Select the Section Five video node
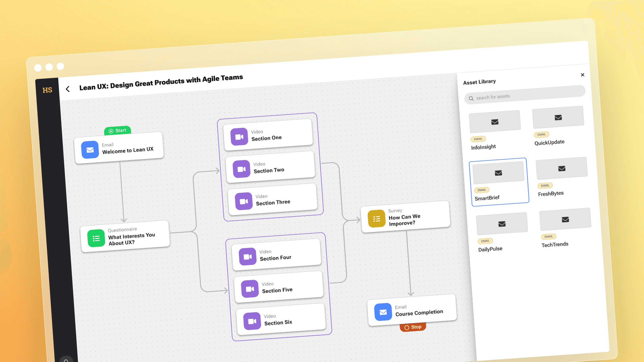Viewport: 644px width, 362px height. 279,287
